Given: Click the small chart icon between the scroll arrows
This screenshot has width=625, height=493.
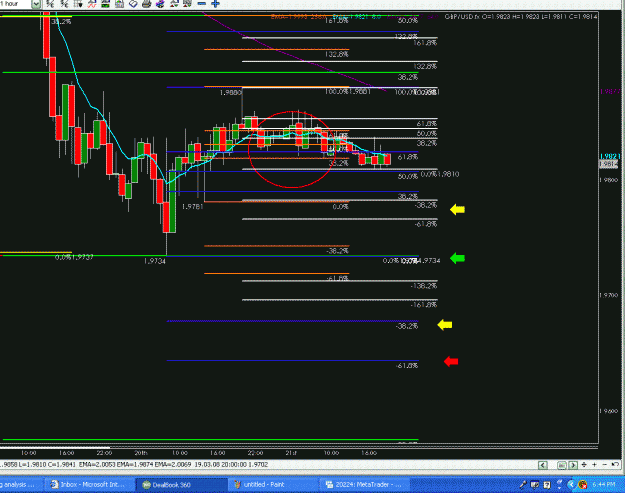Looking at the screenshot, I should coord(562,465).
